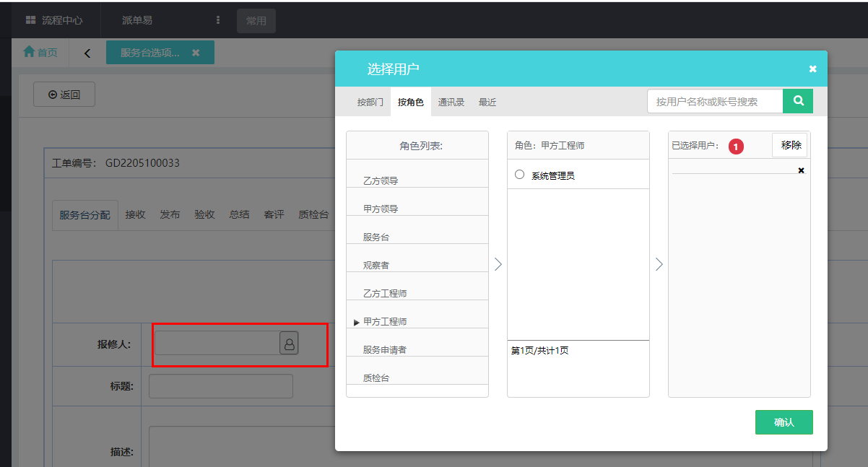Remove the selected user via small x
Screen dimensions: 868x467
tap(801, 170)
